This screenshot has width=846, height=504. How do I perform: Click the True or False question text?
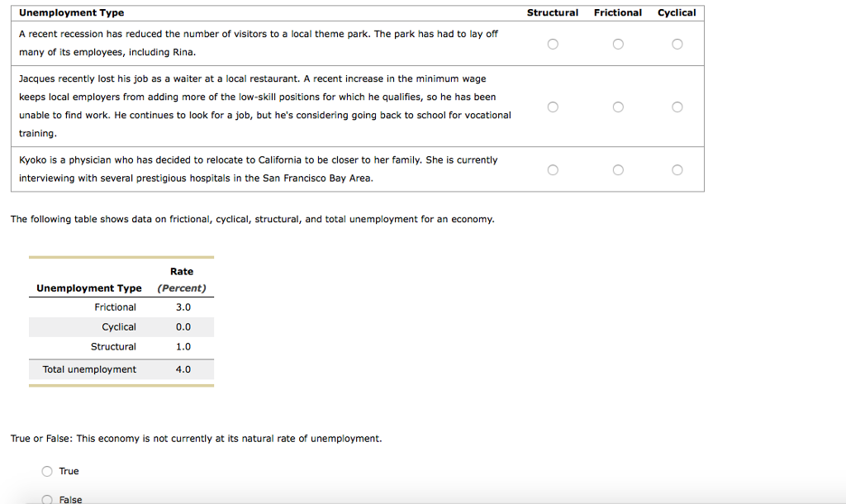[195, 438]
